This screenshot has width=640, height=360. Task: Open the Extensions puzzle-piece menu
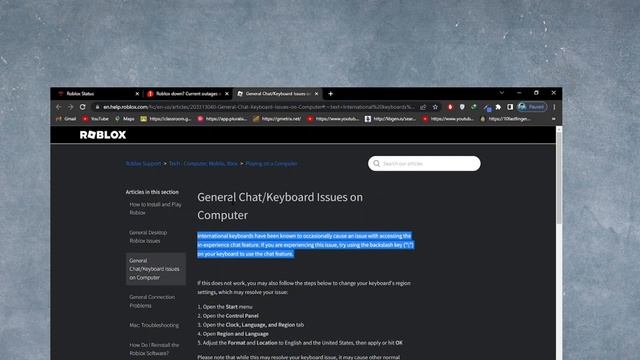(498, 107)
